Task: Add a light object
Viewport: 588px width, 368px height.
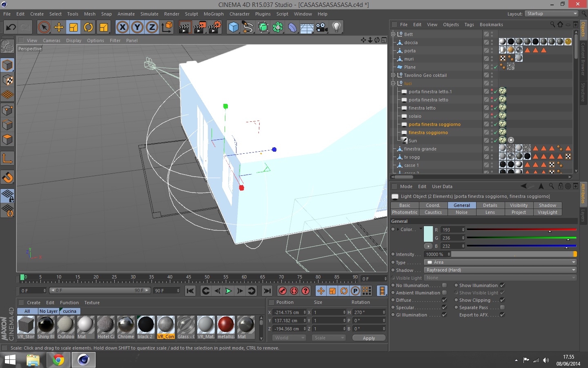Action: (x=336, y=27)
